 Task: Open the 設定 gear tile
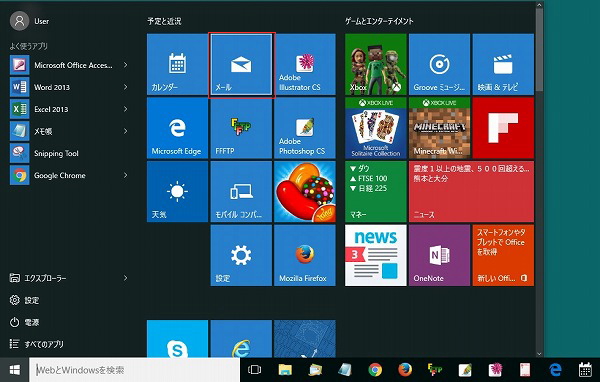click(241, 255)
